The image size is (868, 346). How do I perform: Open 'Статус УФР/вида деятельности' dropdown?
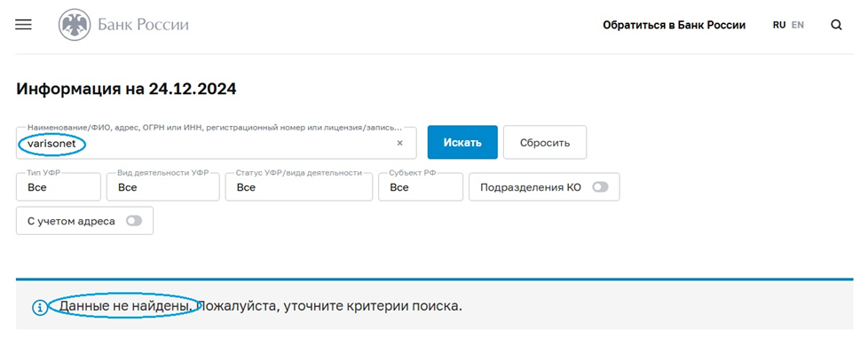pyautogui.click(x=299, y=187)
